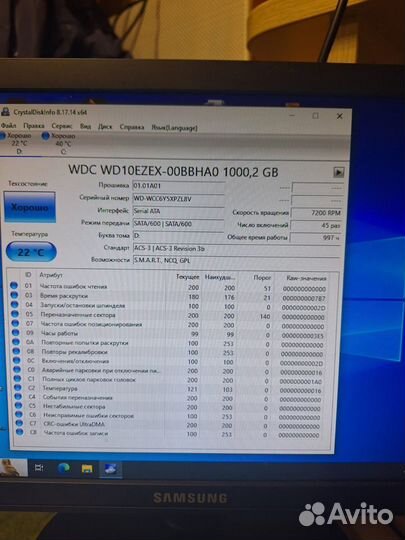Screen dimensions: 405x540
Task: Open the Справка menu
Action: pos(132,127)
